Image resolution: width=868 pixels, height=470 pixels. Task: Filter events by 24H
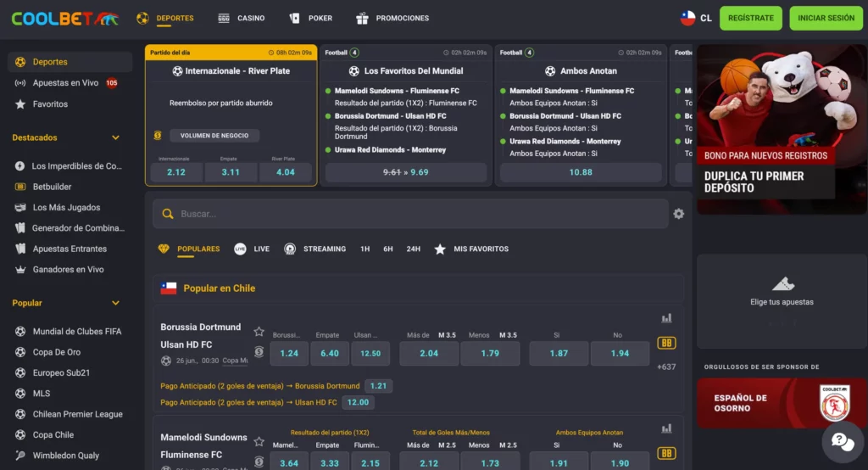pos(413,249)
